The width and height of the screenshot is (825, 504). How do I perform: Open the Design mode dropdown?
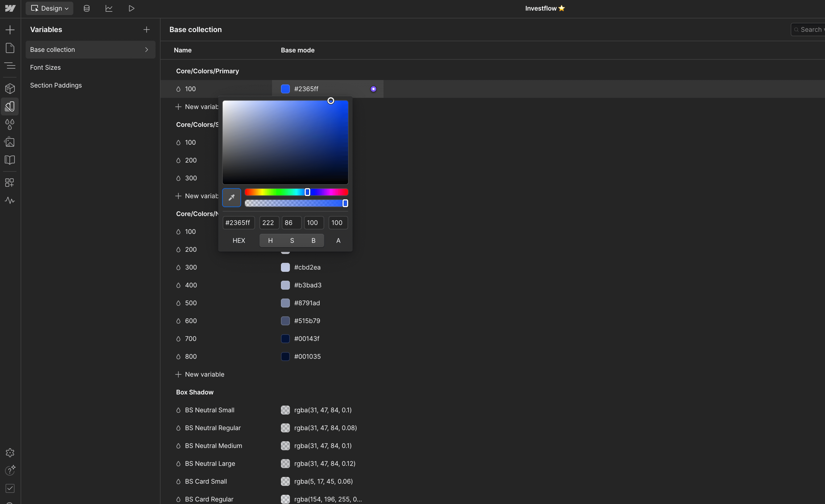click(x=49, y=8)
